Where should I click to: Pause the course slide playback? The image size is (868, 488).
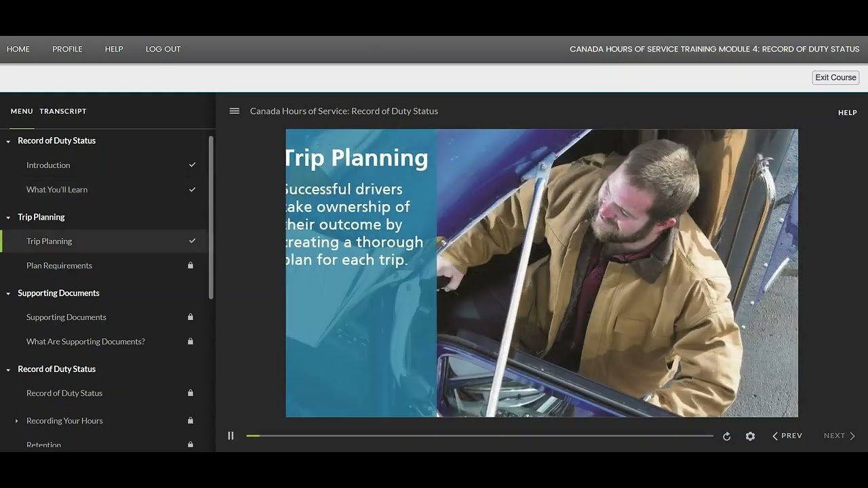click(x=231, y=436)
